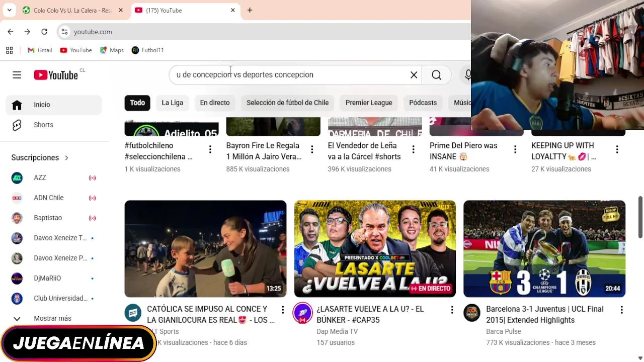Open options for LASARTE VUELVE A LA U video
This screenshot has width=644, height=362.
pos(452,310)
